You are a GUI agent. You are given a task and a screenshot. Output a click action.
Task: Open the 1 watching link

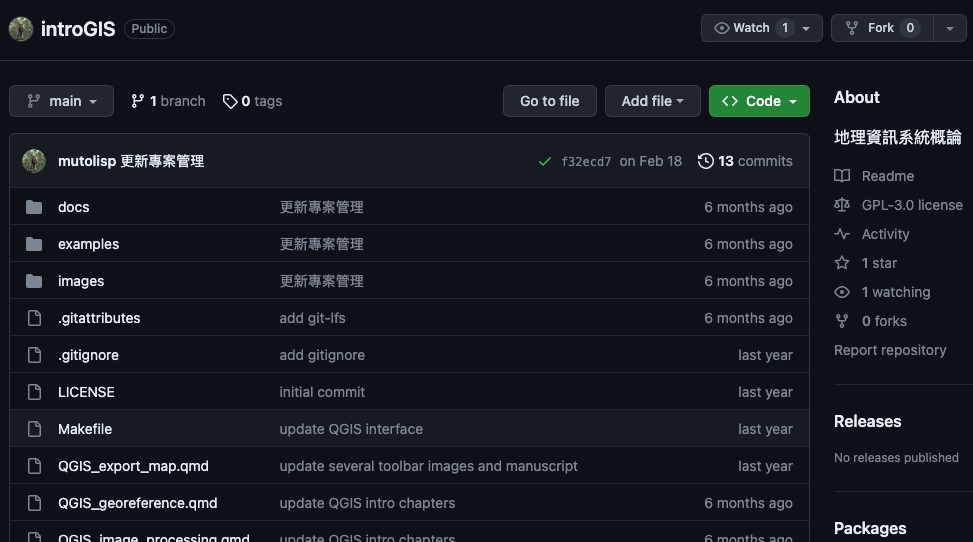coord(896,292)
